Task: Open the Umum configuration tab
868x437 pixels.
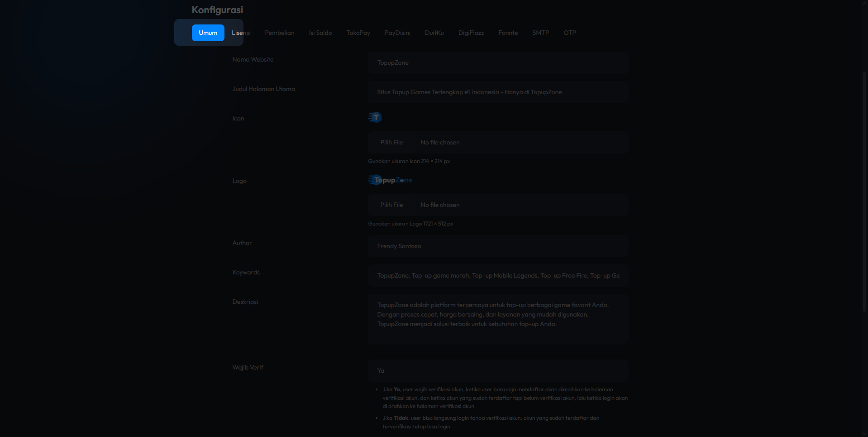Action: [x=208, y=33]
